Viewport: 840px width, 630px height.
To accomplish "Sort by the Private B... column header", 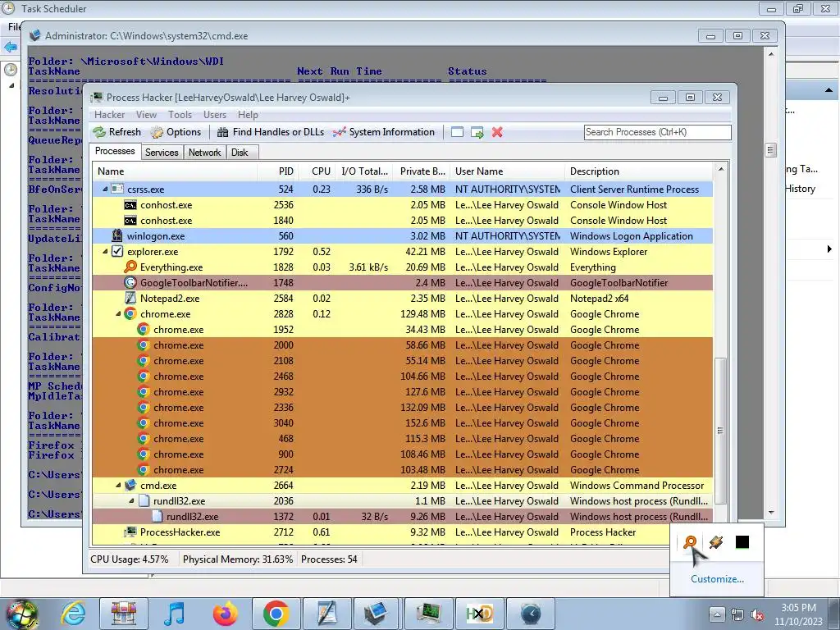I will click(422, 171).
